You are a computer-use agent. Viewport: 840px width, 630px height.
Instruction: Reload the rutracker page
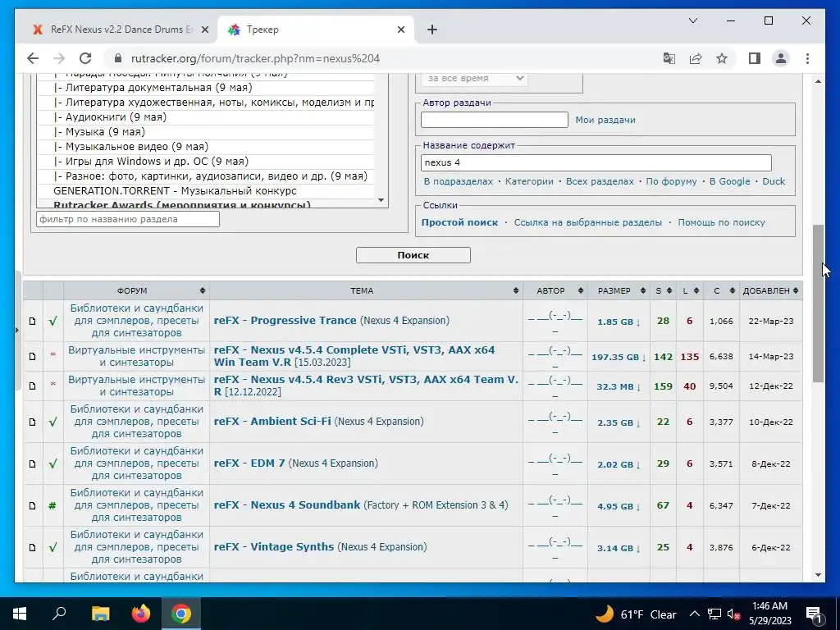(85, 58)
